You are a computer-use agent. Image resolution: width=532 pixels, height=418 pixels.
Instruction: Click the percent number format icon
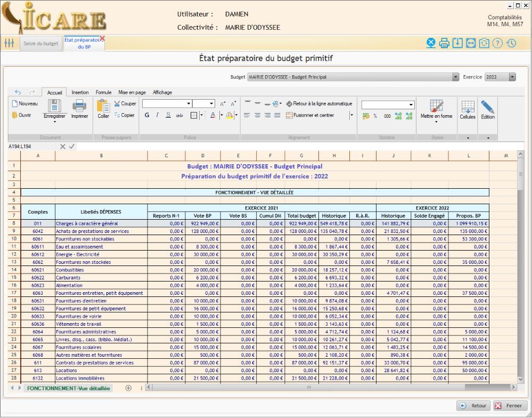[375, 116]
